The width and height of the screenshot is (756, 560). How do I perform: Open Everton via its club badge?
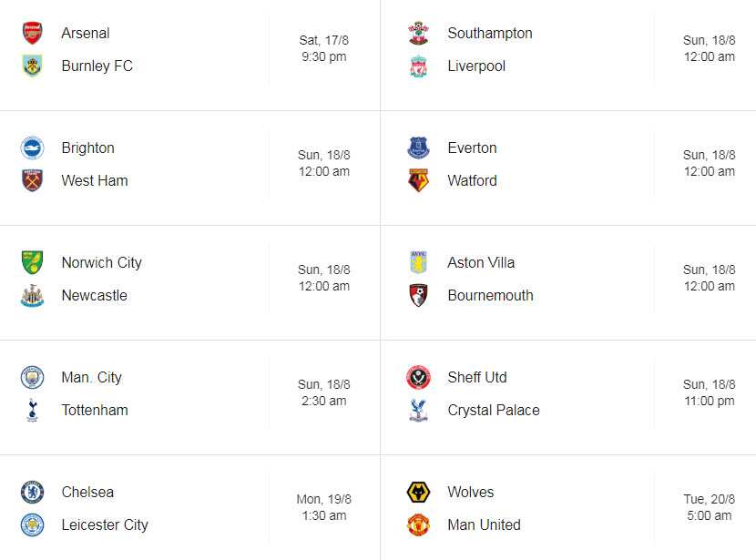click(417, 148)
